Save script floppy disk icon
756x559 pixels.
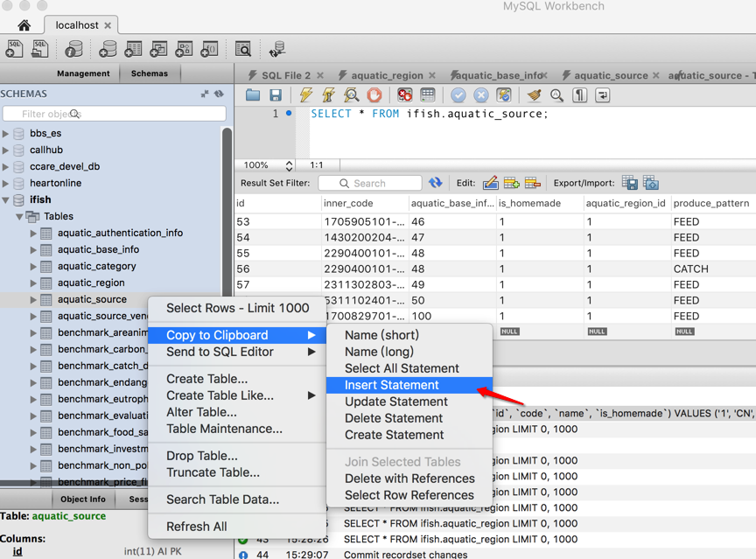tap(276, 95)
